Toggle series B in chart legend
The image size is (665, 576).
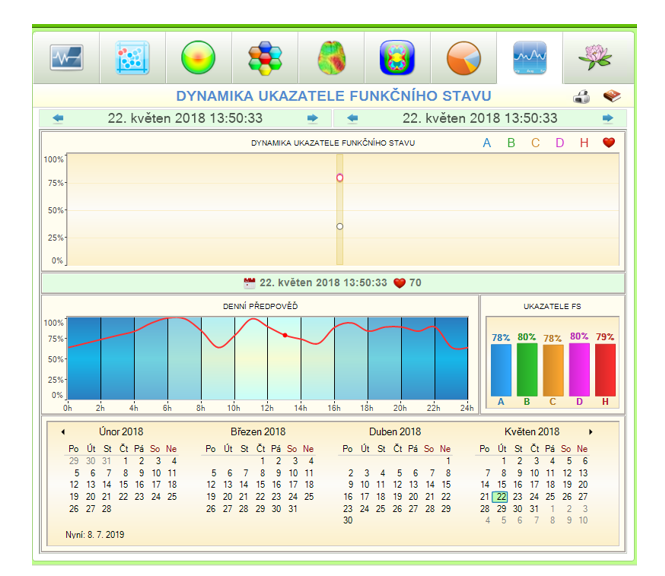[511, 143]
